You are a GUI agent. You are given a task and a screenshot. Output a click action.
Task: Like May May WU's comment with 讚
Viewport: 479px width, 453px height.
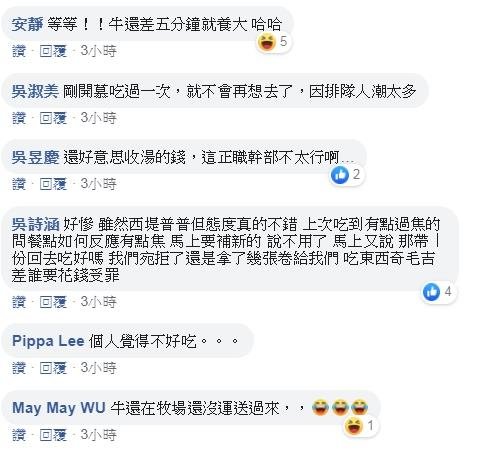point(19,435)
